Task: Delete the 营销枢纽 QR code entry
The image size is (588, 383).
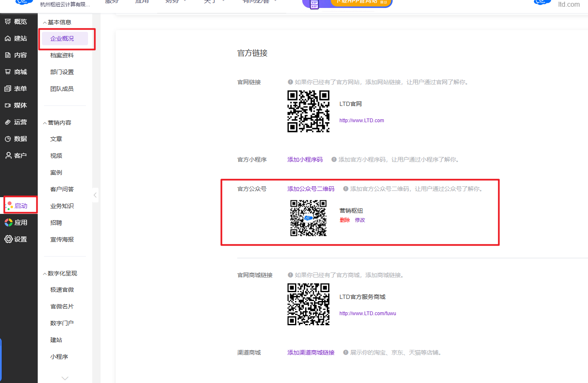Action: click(x=345, y=220)
